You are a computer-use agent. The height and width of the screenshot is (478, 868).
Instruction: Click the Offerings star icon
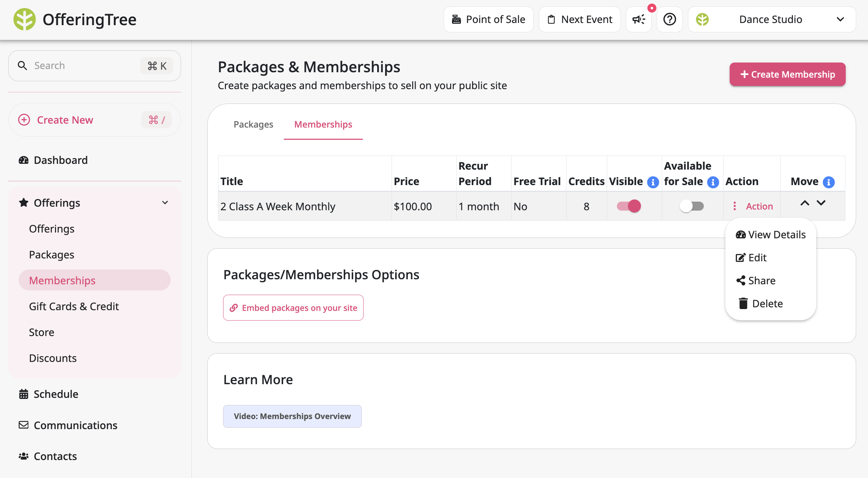point(24,202)
